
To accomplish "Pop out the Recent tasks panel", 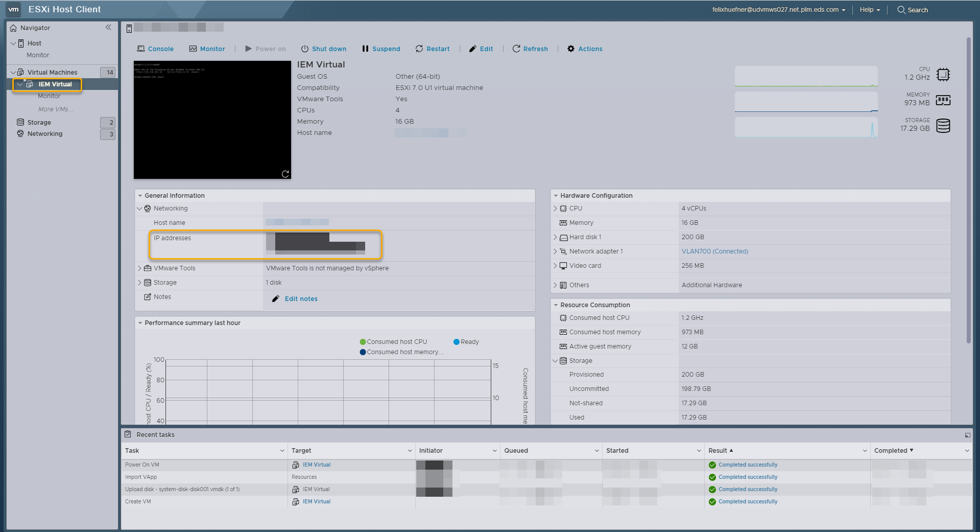I will [968, 435].
